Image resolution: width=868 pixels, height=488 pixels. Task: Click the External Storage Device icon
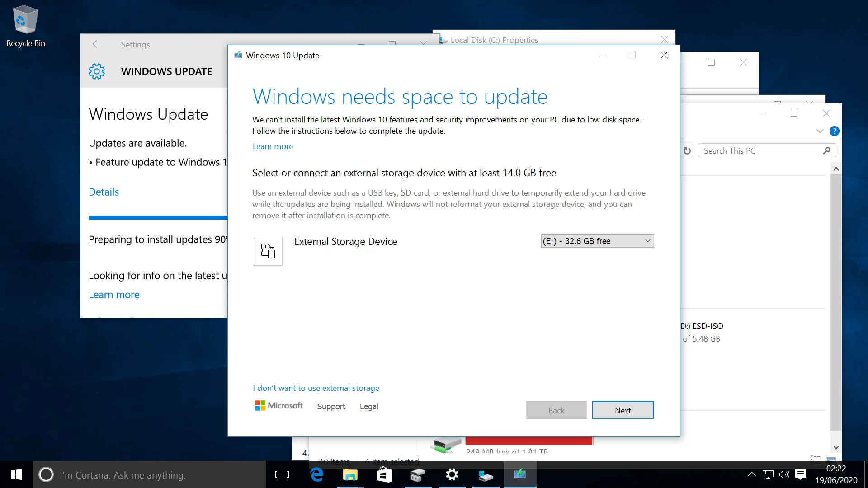268,251
